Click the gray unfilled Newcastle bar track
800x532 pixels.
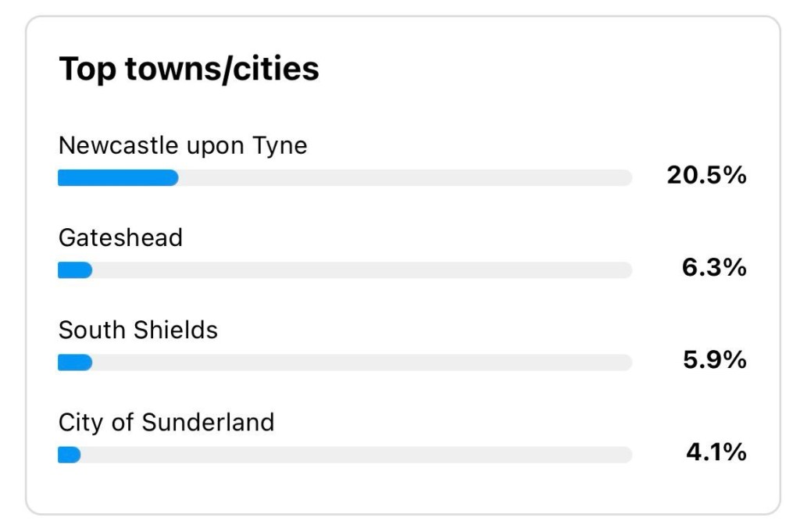point(405,178)
